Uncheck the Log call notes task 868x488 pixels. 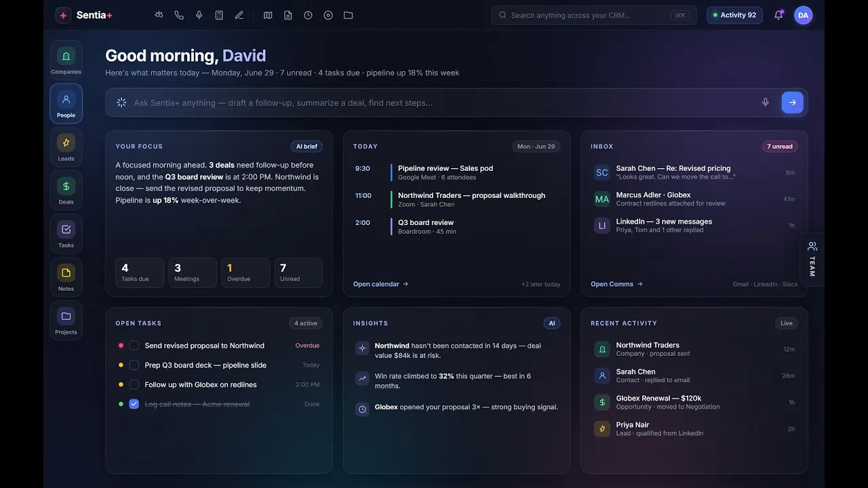pyautogui.click(x=134, y=404)
